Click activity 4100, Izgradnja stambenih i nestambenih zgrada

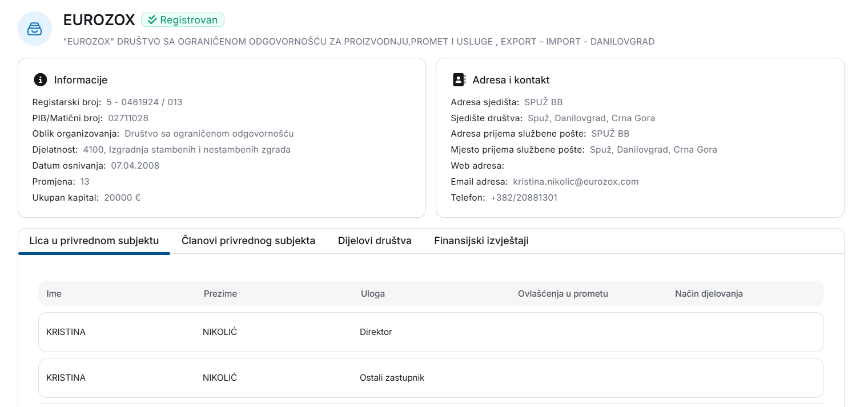[187, 150]
